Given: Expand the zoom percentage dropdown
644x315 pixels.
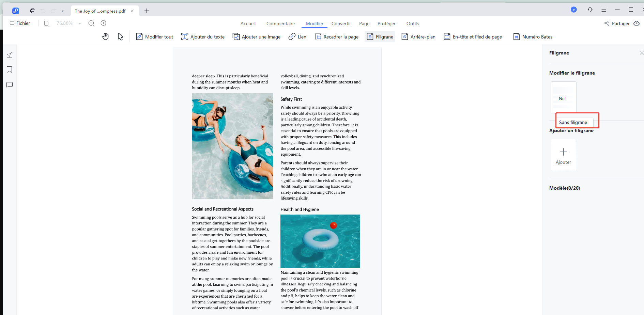Looking at the screenshot, I should (x=80, y=23).
